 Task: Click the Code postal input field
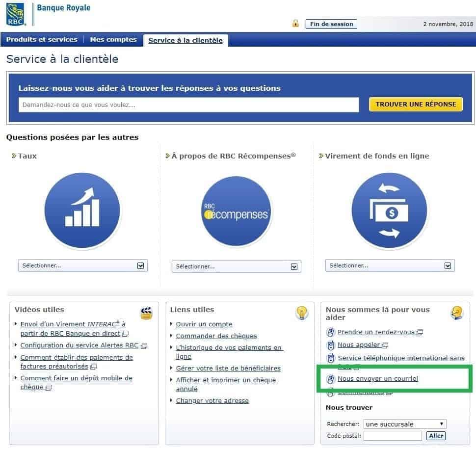[x=393, y=436]
